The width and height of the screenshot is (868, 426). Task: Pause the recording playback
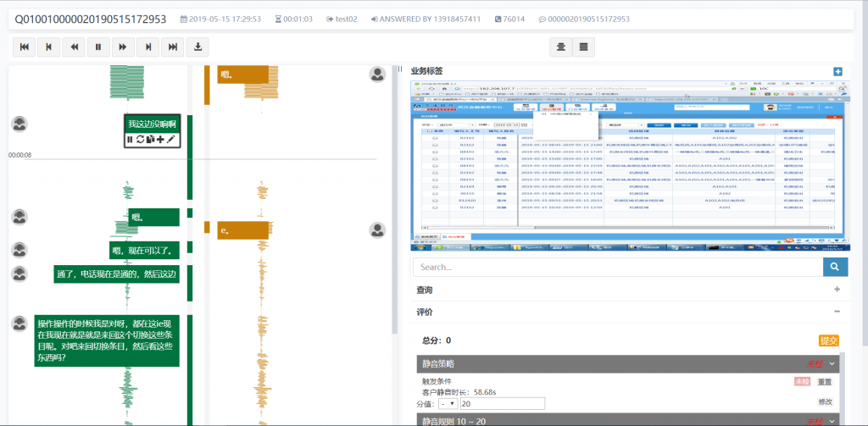(x=98, y=47)
